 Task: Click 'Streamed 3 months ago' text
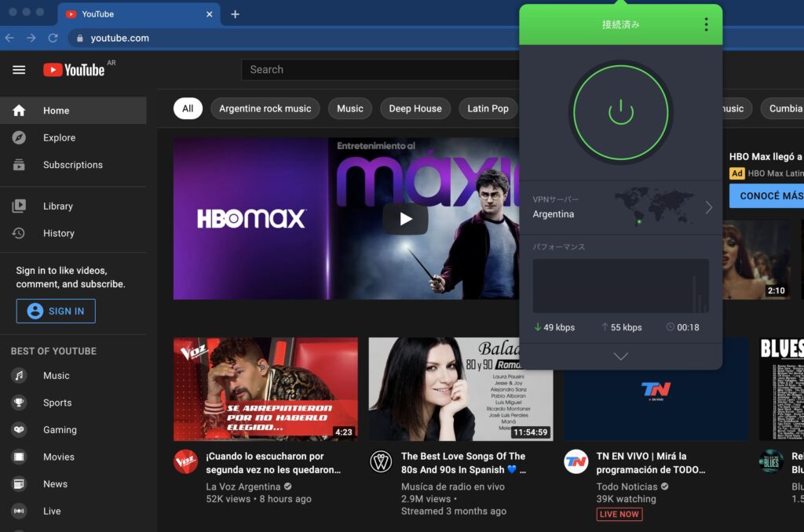point(453,511)
